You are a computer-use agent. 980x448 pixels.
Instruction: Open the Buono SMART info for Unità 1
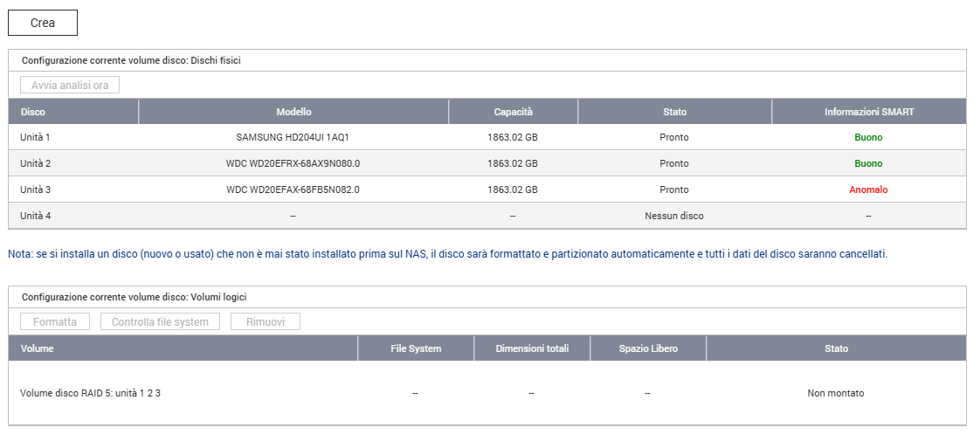coord(867,138)
